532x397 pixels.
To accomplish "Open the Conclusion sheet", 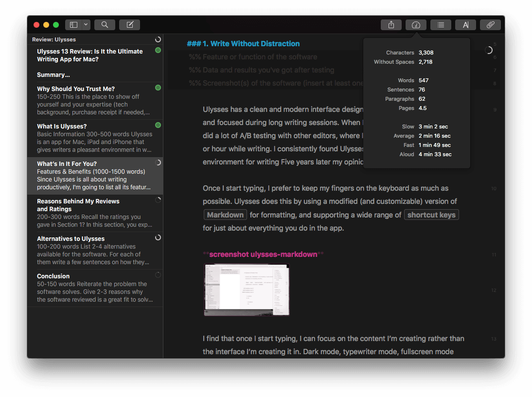I will pos(95,288).
